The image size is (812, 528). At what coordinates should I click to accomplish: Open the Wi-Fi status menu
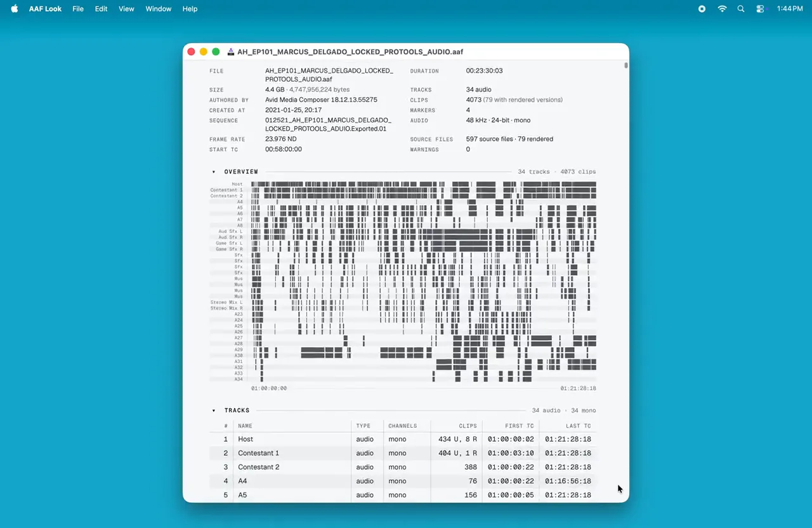point(722,9)
